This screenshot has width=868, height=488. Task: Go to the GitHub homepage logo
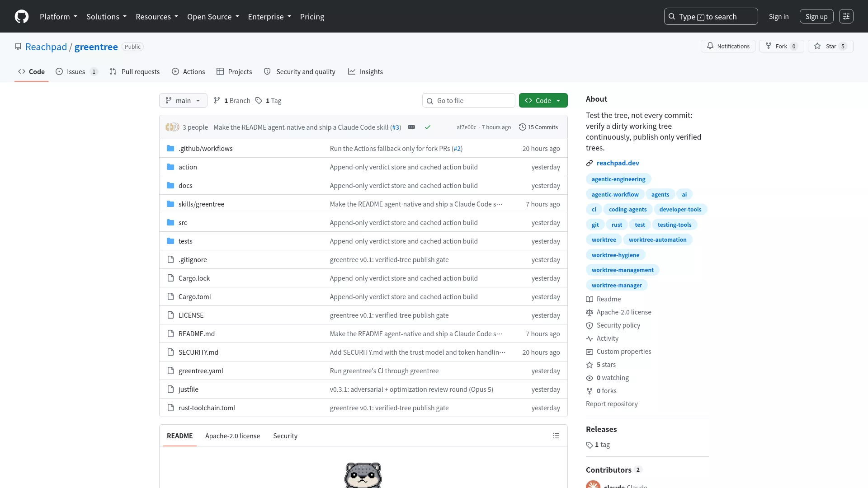(22, 17)
